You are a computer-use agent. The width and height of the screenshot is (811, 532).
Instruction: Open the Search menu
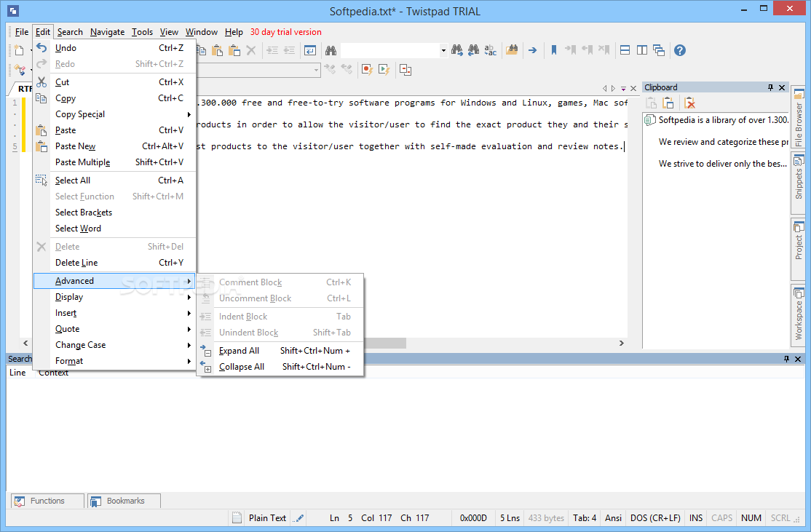click(70, 32)
